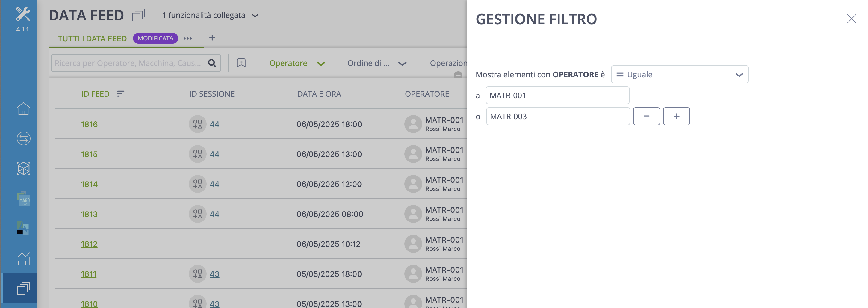Click the MODIFICATA badge
This screenshot has height=308, width=868.
(x=155, y=38)
